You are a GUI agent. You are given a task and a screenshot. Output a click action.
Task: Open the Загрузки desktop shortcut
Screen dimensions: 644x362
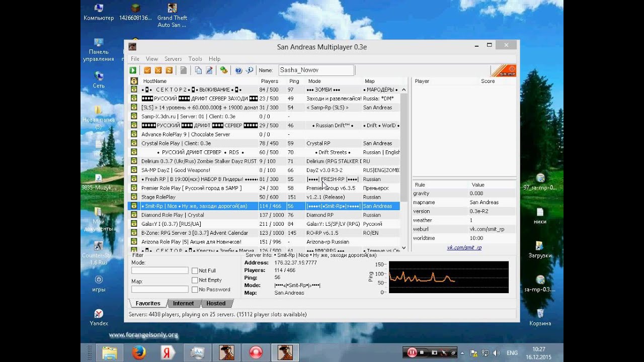540,250
